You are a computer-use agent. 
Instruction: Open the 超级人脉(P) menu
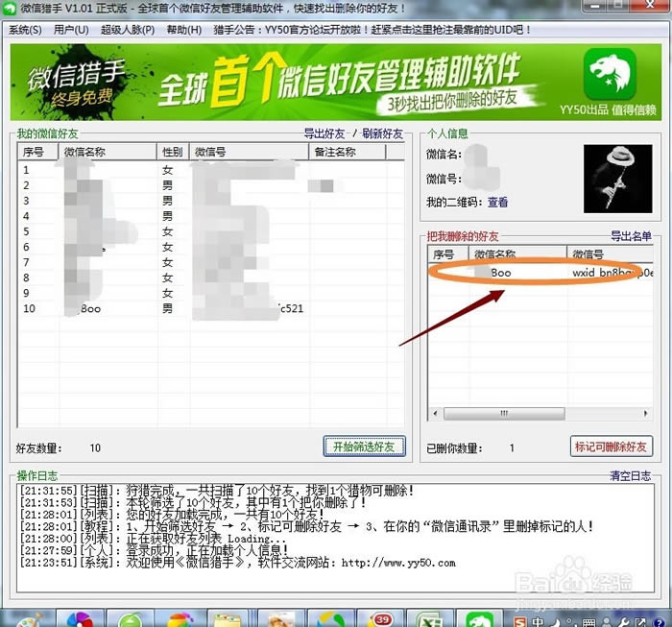click(128, 30)
